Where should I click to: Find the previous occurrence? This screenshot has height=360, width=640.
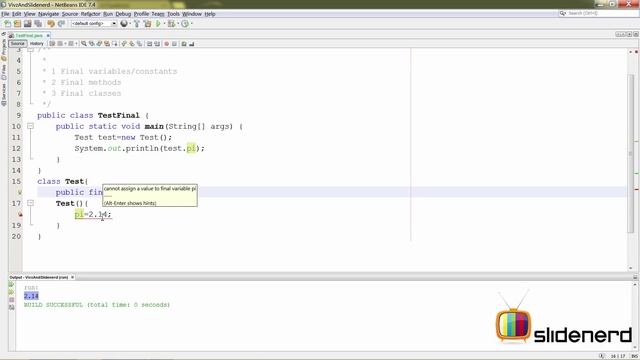point(92,44)
